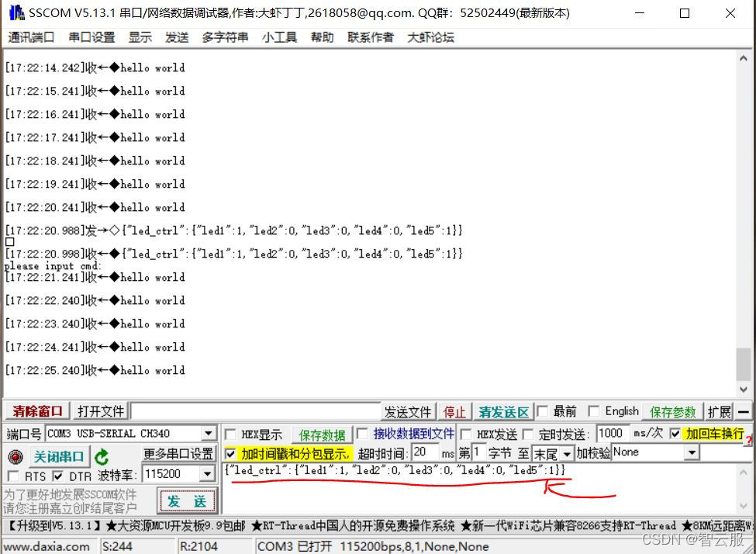
Task: Click the 17:22:14.242 hello world line
Action: coord(95,68)
